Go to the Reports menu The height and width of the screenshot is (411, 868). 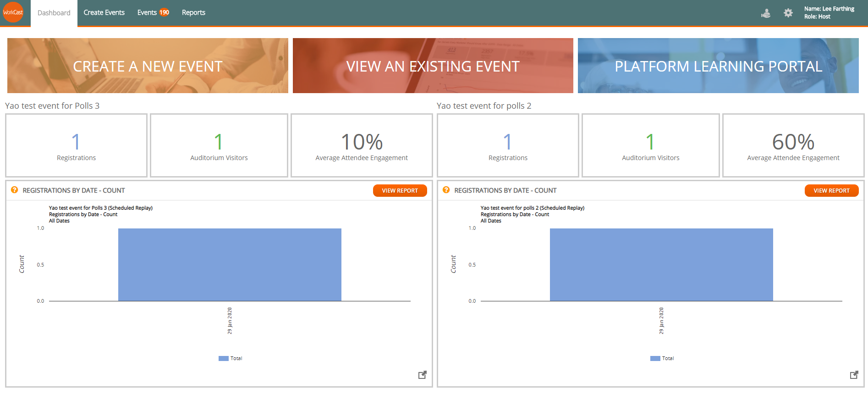(193, 12)
